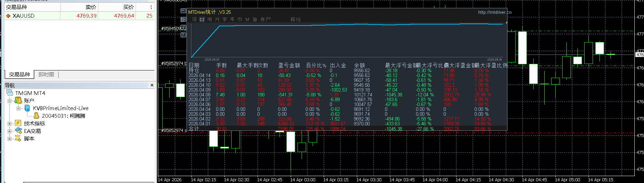Screen dimensions: 644x183
Task: Click the MTDriver 图 chart icon button
Action: tap(183, 19)
